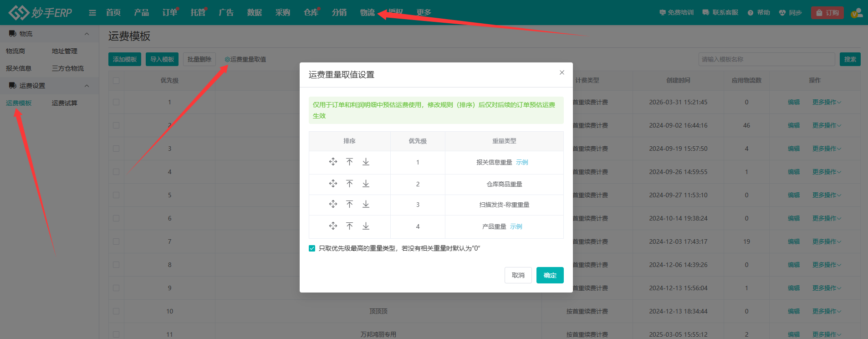
Task: Open 帮助 in top bar
Action: (759, 13)
